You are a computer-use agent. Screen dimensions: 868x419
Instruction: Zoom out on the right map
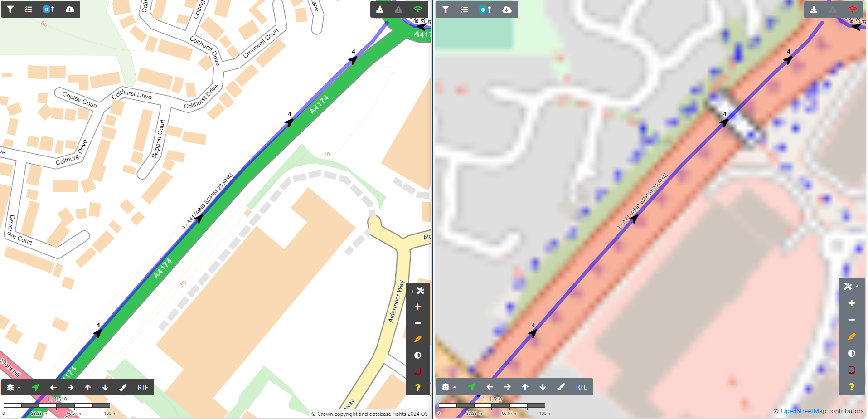coord(852,320)
